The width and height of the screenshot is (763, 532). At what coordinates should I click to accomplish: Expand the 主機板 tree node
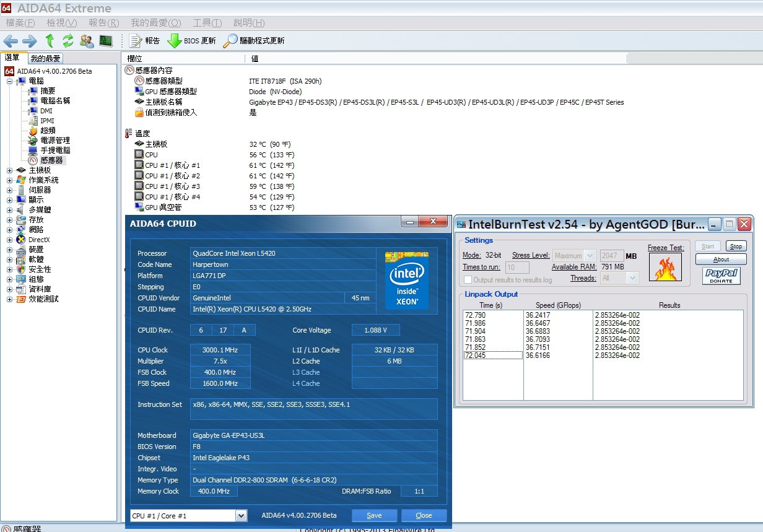9,170
